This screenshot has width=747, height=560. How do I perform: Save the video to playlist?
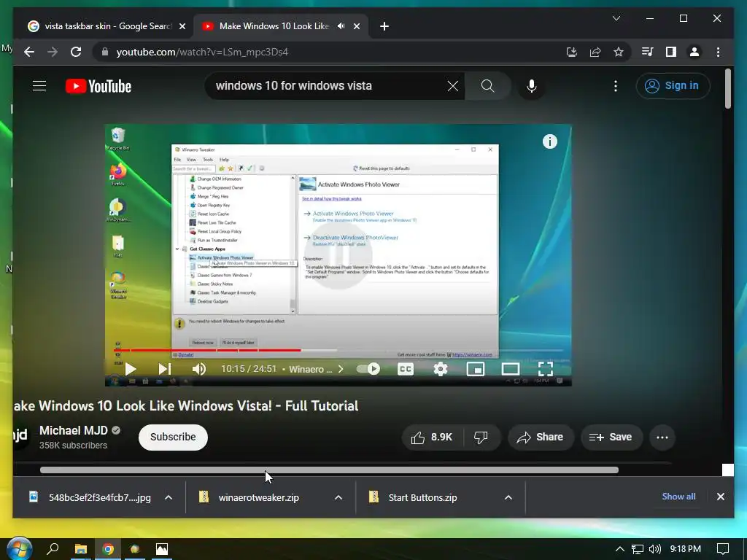coord(611,437)
